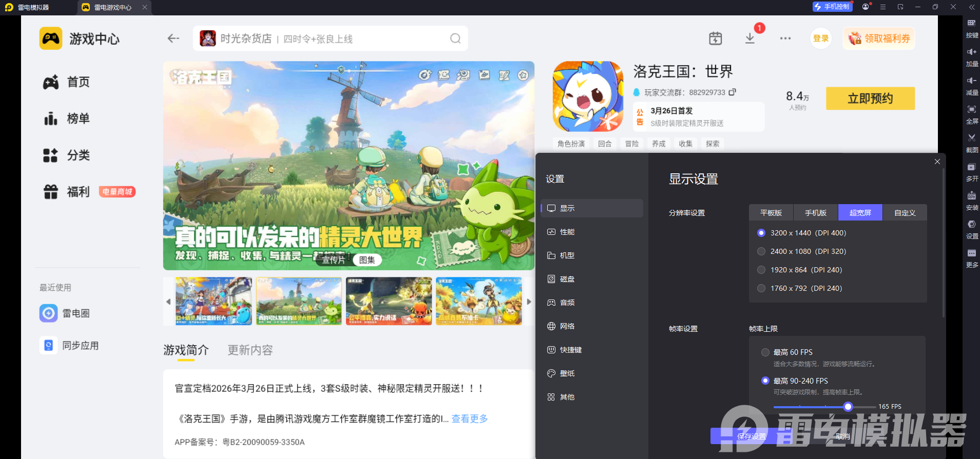Open 磁盘 settings section
Screen dimensions: 980x459
[592, 279]
